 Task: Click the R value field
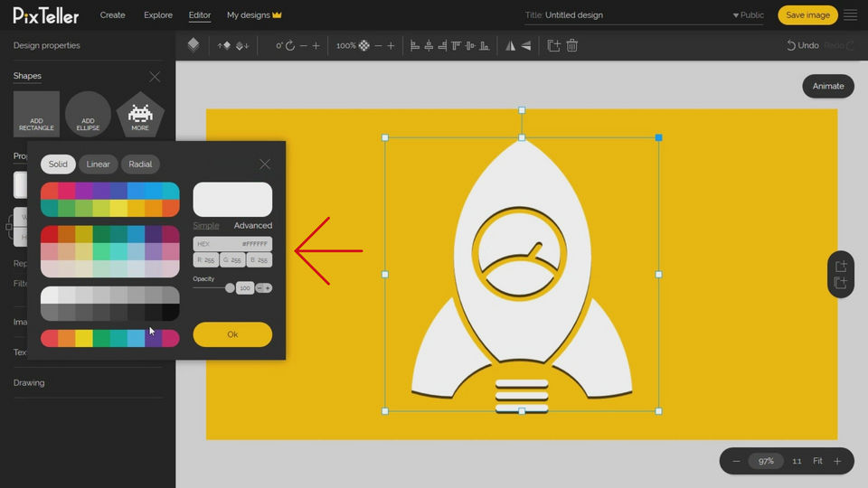coord(205,259)
